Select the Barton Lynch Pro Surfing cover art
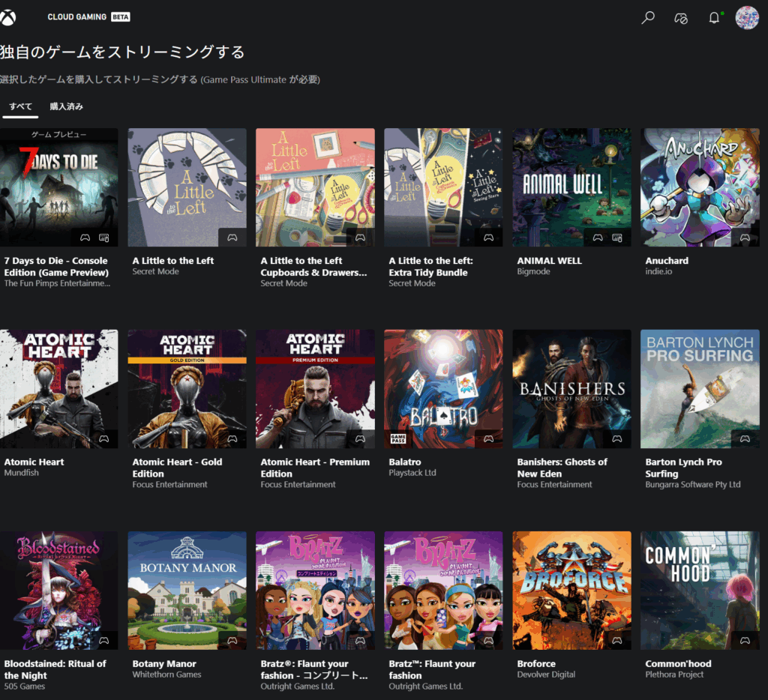Screen dimensions: 768x700 click(x=700, y=389)
